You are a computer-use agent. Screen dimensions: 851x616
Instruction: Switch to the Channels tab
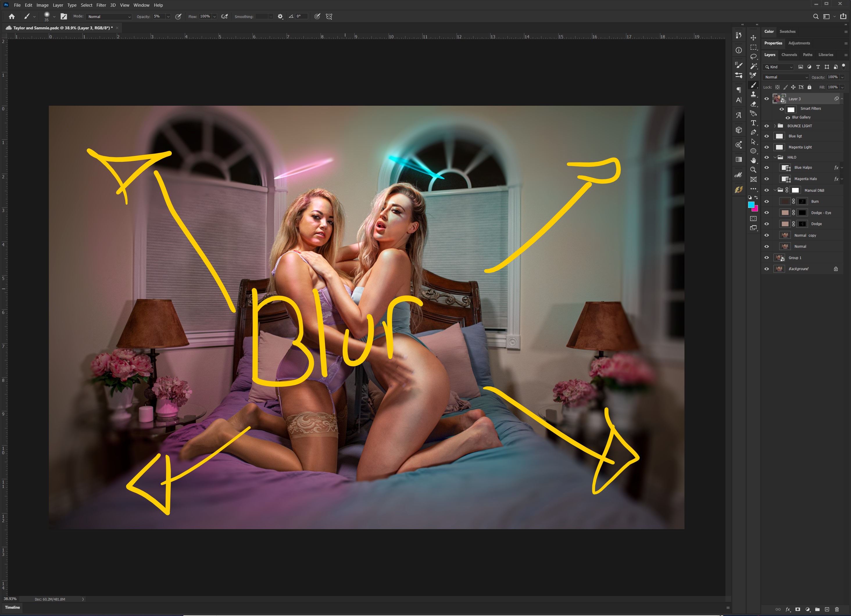click(789, 55)
